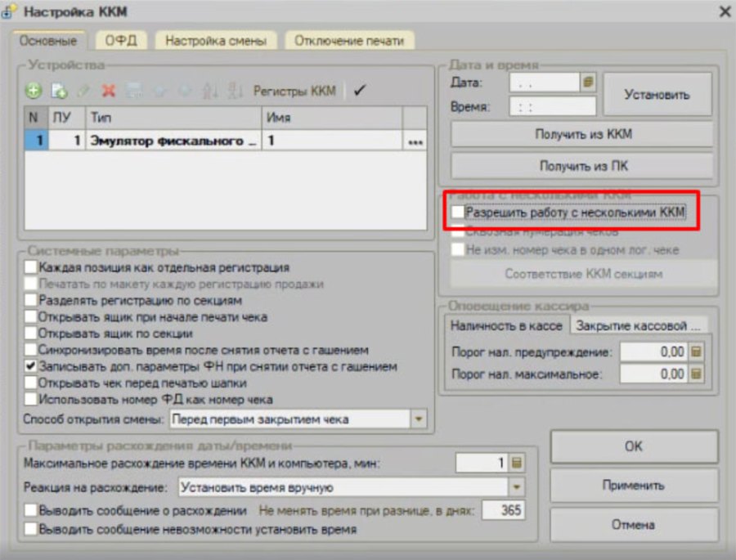Screen dimensions: 736x560
Task: Enable Выводить сообщение о расхождении
Action: (x=31, y=510)
